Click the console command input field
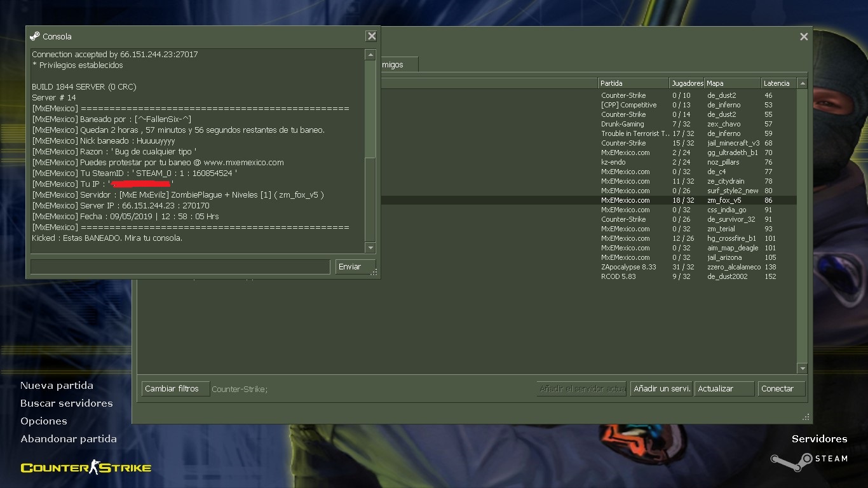 coord(180,267)
